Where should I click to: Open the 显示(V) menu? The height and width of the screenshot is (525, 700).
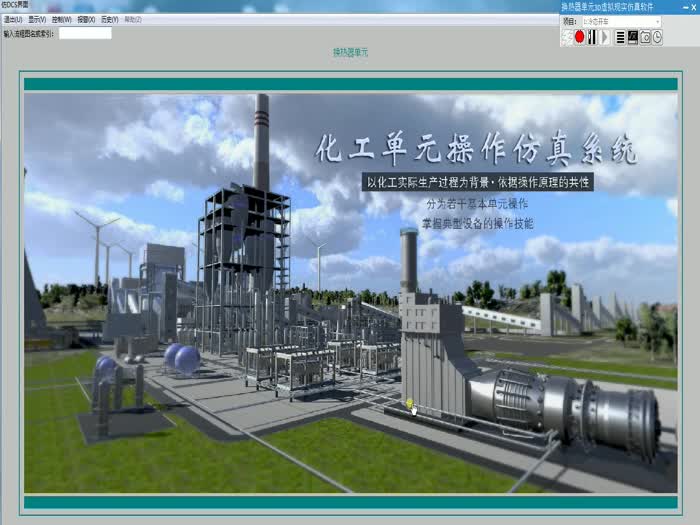point(37,19)
